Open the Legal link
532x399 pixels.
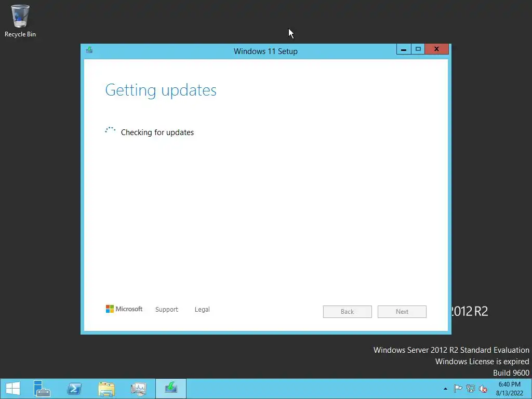point(202,310)
